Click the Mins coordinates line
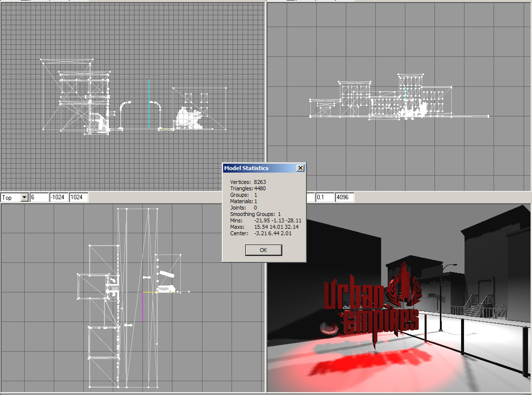 point(266,221)
